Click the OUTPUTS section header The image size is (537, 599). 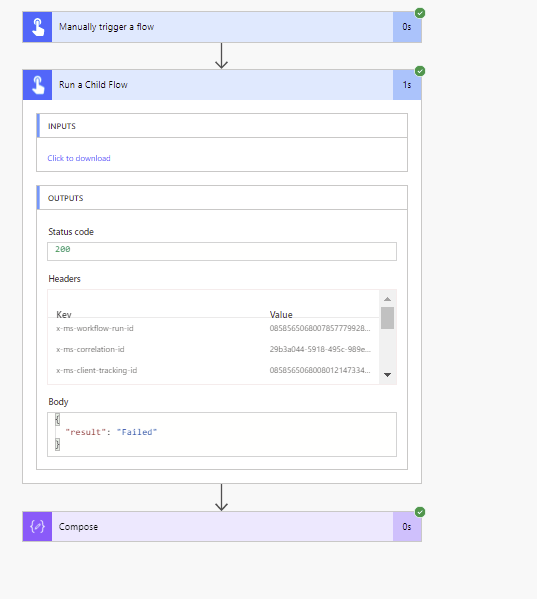222,198
